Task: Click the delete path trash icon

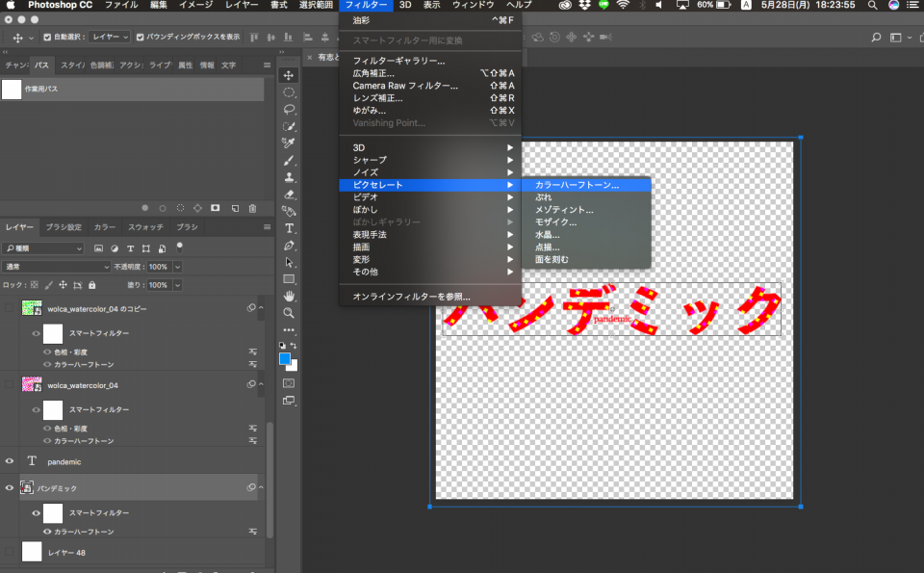Action: (252, 208)
